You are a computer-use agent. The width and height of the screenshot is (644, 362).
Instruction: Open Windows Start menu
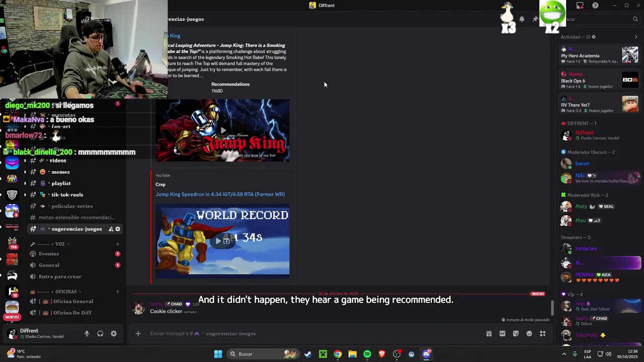[x=218, y=354]
